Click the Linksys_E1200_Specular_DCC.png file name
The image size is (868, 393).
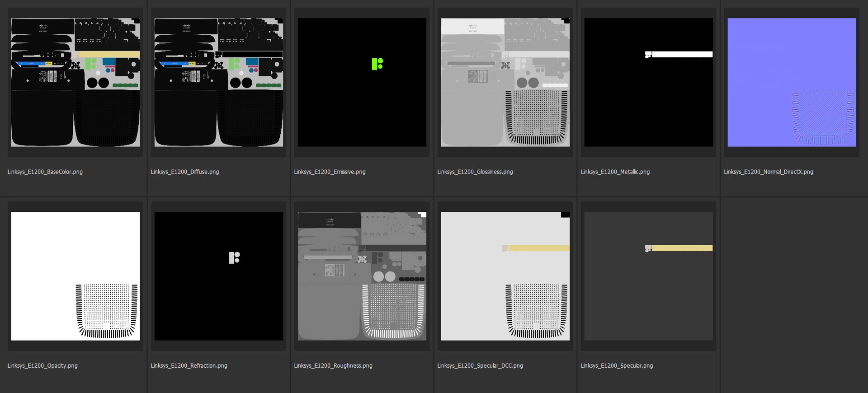click(480, 366)
